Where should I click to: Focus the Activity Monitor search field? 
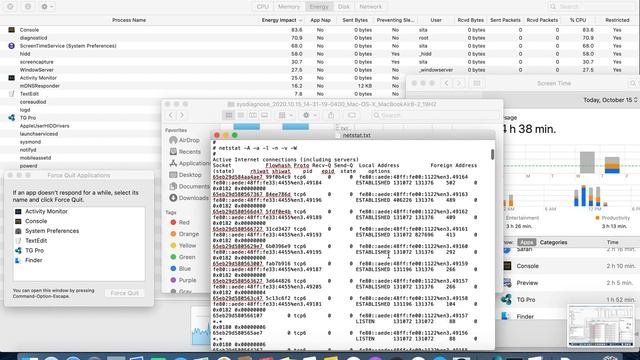pos(592,7)
